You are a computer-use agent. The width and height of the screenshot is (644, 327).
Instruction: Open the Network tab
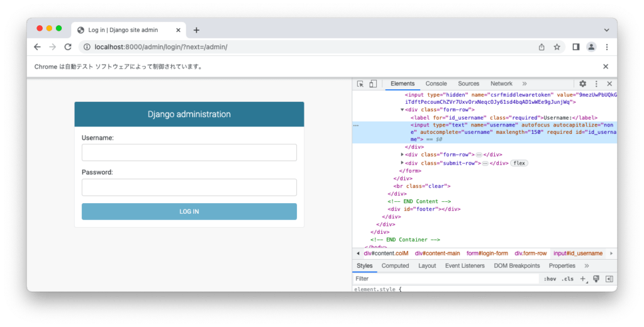tap(501, 84)
